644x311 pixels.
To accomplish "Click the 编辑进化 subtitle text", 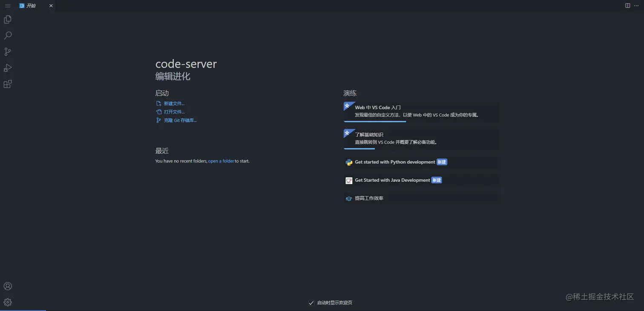I will (x=173, y=77).
